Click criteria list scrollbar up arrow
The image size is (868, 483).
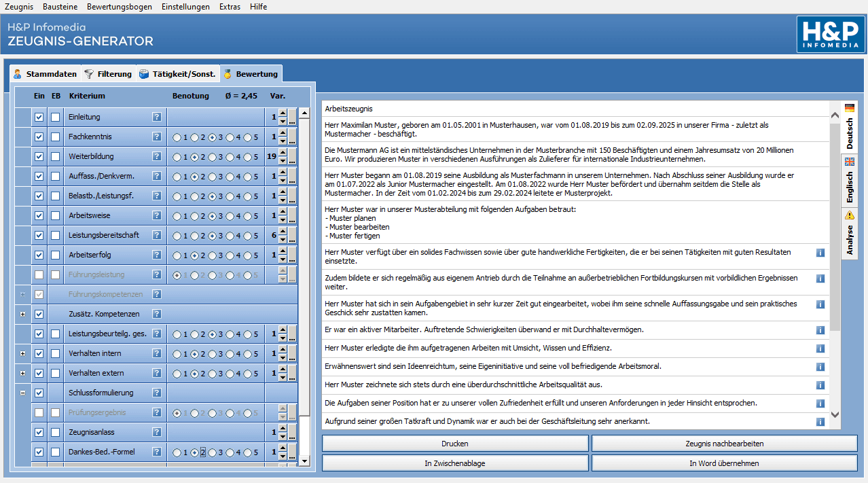[x=304, y=113]
